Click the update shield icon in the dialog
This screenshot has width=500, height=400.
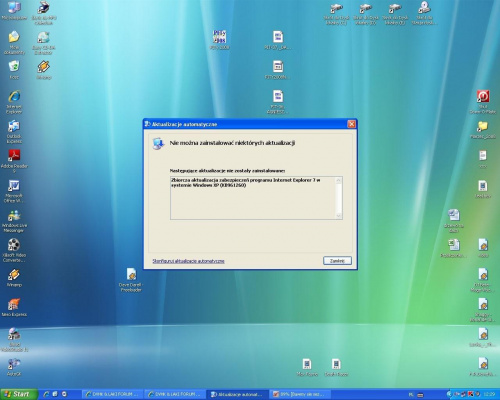coord(158,143)
